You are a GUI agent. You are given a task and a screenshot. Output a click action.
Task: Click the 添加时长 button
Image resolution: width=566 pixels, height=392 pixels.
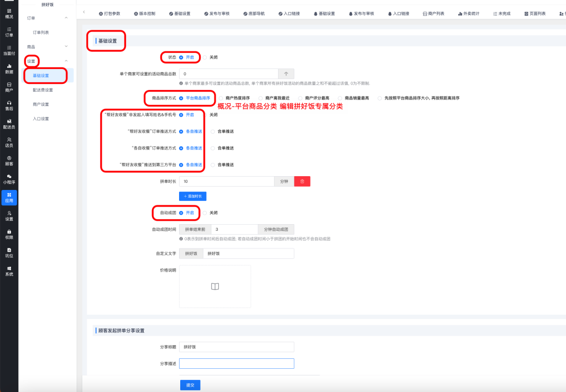pyautogui.click(x=192, y=196)
